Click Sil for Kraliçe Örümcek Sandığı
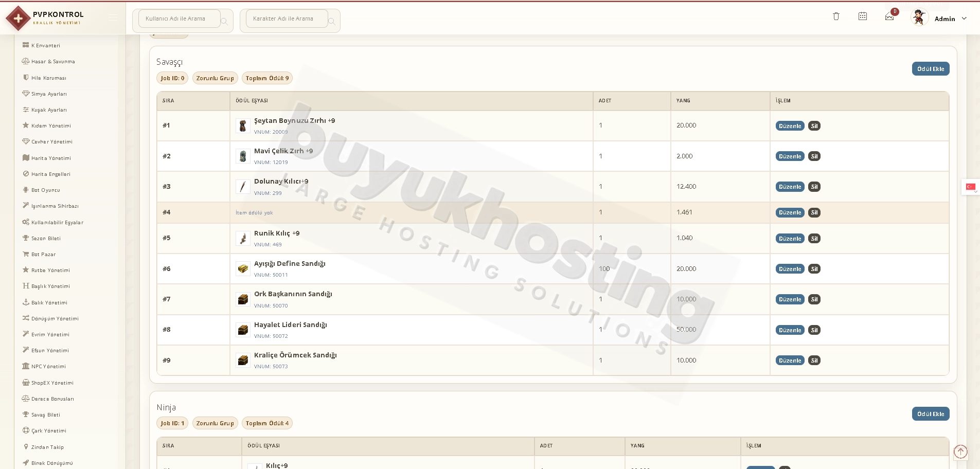The image size is (980, 469). (x=814, y=360)
